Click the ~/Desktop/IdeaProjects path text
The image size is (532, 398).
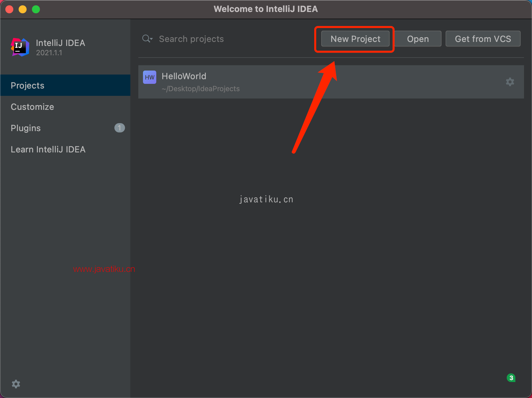tap(200, 89)
